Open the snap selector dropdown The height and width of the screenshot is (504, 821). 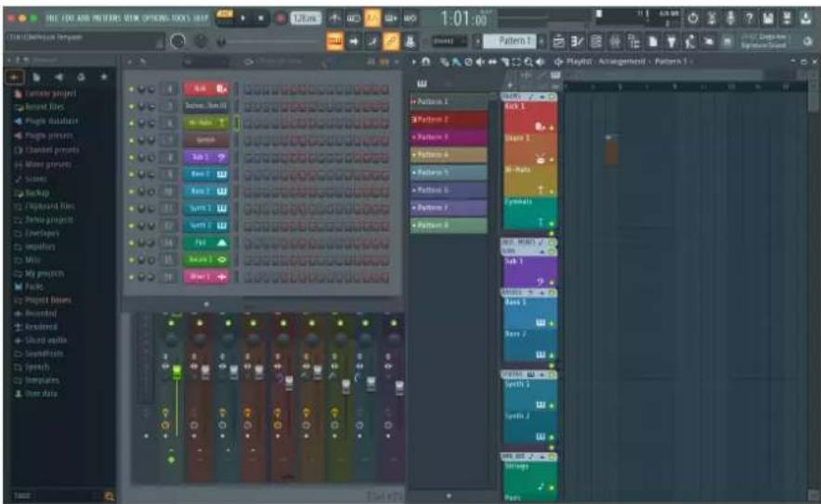point(450,42)
